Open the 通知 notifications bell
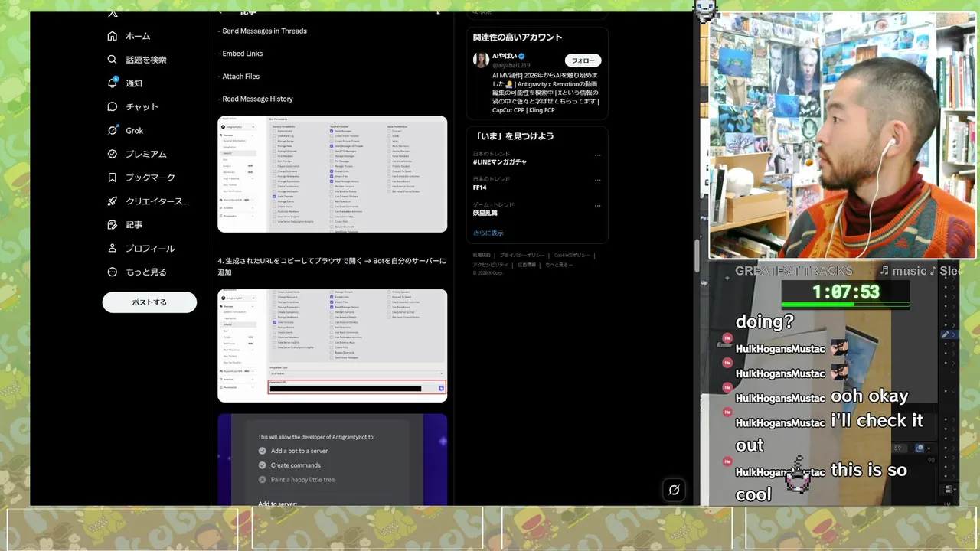This screenshot has width=980, height=551. 113,83
